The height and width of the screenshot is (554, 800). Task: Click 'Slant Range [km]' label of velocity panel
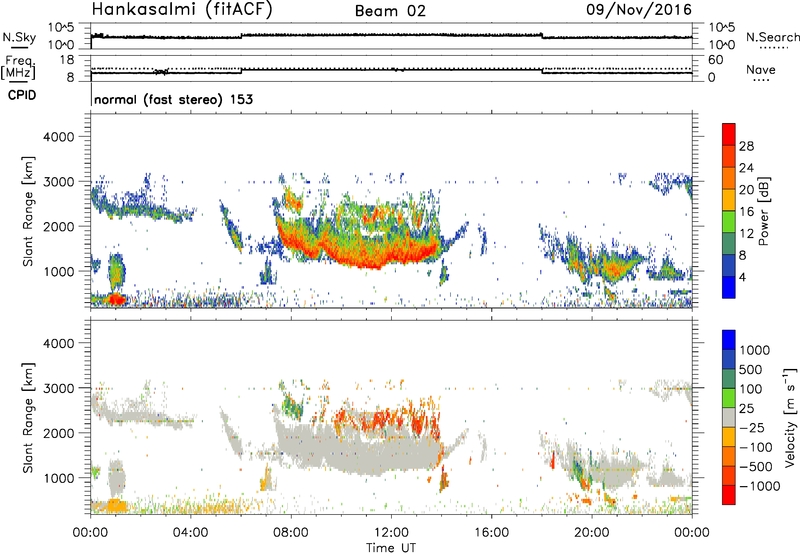click(x=28, y=417)
